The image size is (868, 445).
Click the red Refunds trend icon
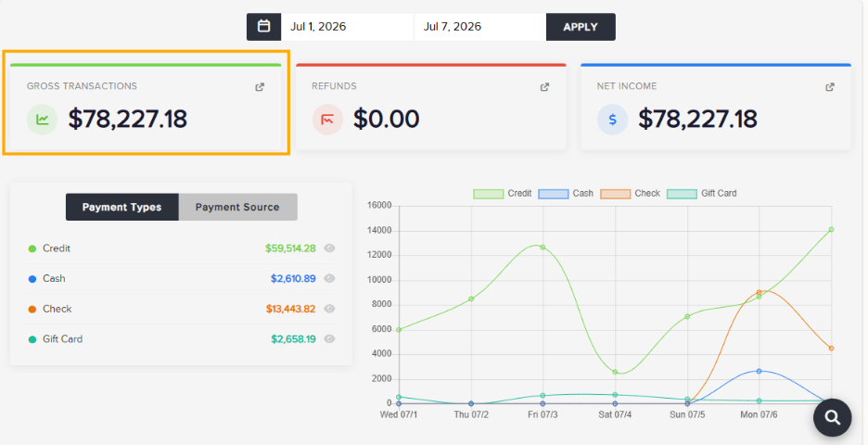pyautogui.click(x=327, y=120)
